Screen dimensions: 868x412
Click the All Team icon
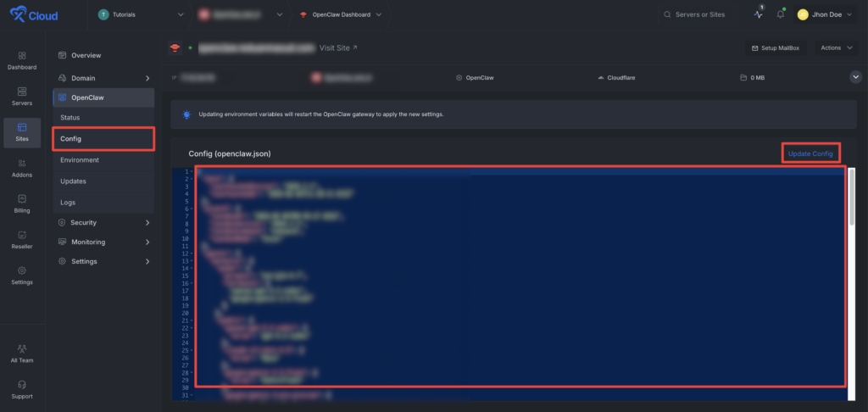pyautogui.click(x=22, y=353)
